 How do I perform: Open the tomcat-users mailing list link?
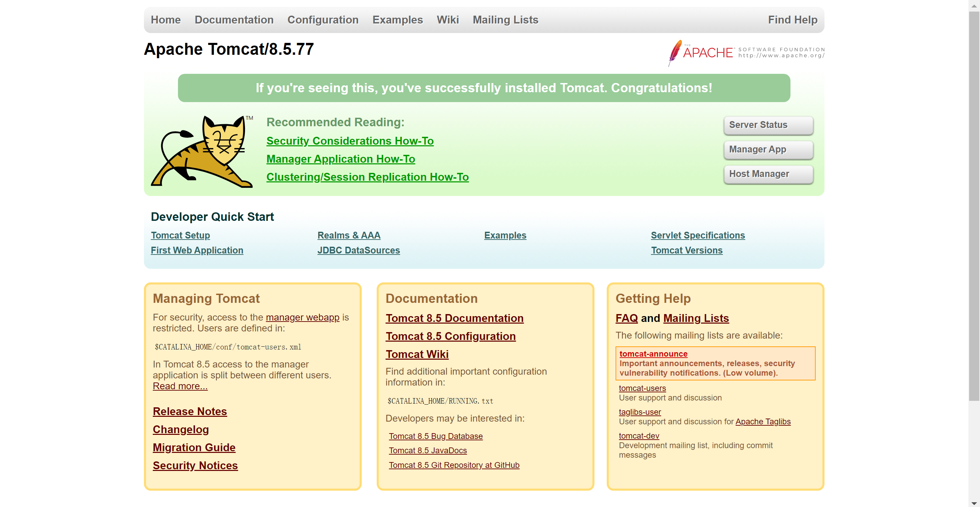(642, 388)
